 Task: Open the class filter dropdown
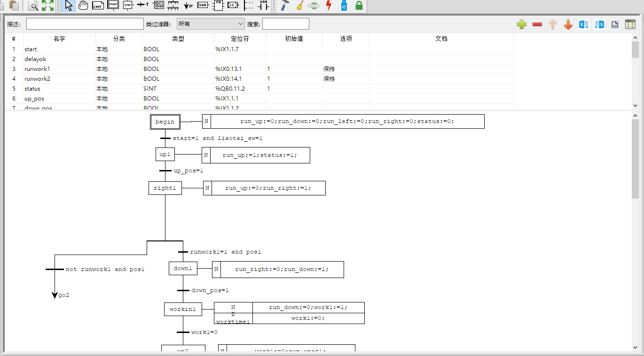click(x=211, y=24)
